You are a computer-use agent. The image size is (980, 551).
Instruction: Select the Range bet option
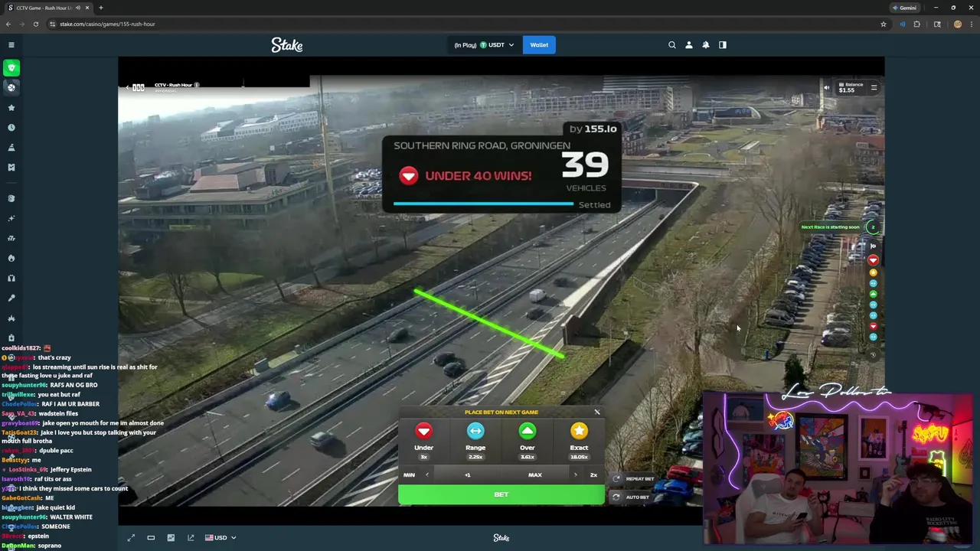tap(475, 441)
